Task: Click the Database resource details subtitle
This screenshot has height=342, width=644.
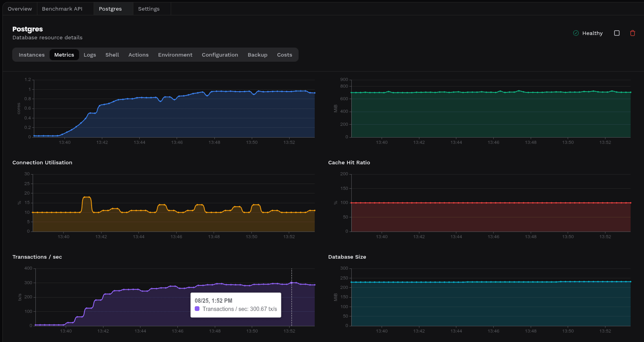Action: (48, 37)
